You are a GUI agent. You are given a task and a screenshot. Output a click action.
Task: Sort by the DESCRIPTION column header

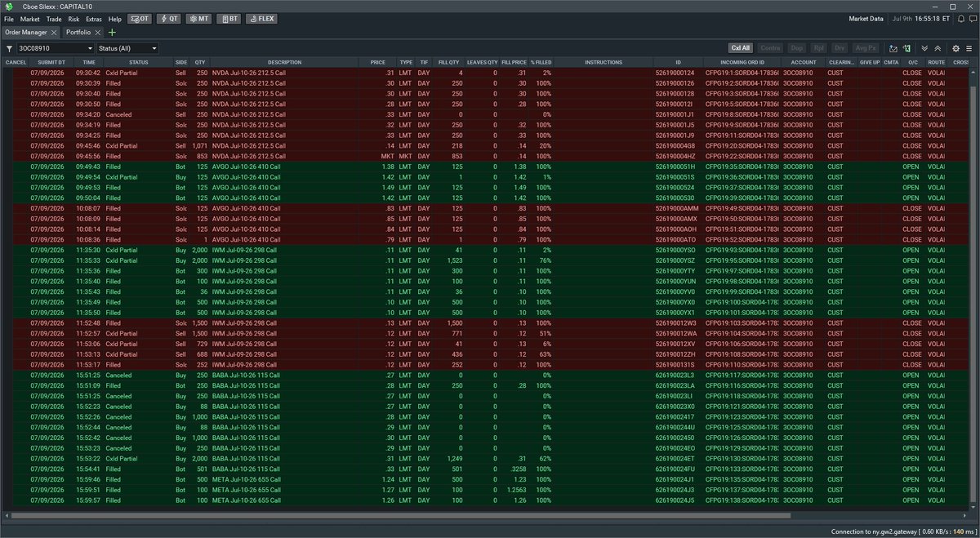pyautogui.click(x=284, y=62)
